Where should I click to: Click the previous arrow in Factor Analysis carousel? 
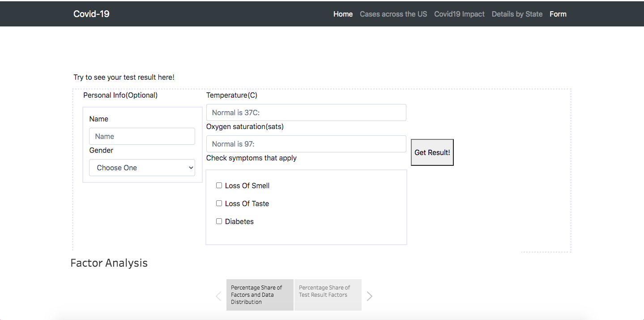coord(218,296)
